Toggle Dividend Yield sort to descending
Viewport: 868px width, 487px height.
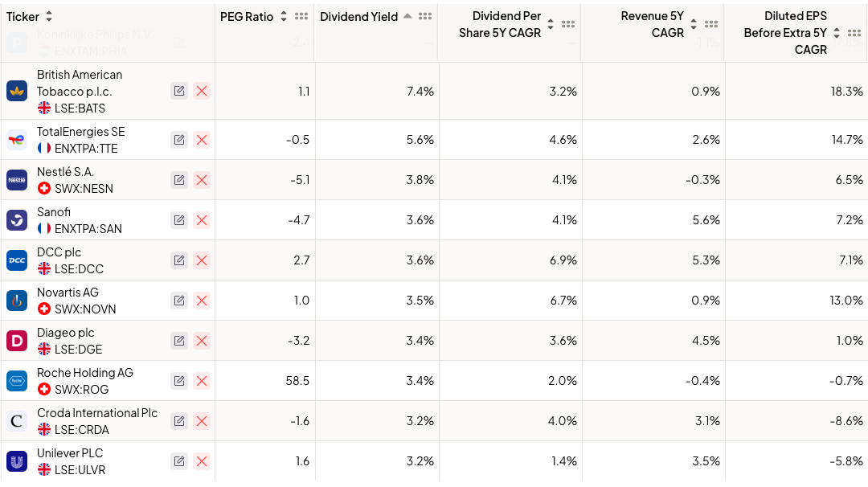tap(407, 16)
